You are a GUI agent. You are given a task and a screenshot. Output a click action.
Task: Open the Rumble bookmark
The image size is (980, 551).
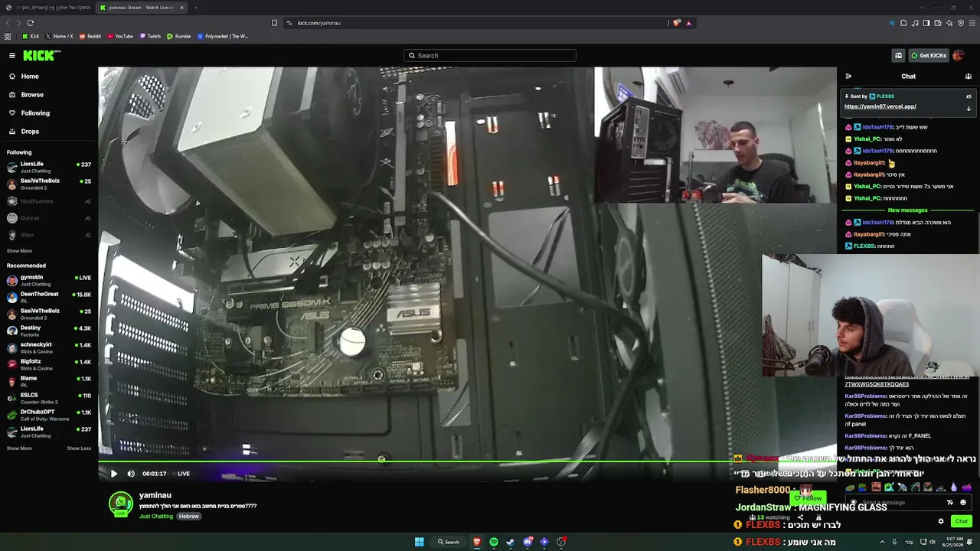click(x=179, y=36)
